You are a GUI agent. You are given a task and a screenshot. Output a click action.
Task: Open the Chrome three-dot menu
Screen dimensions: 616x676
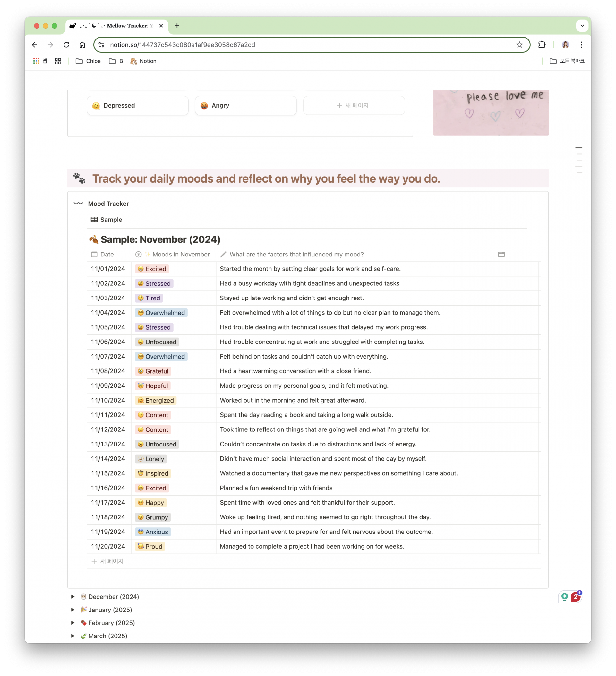[x=581, y=45]
